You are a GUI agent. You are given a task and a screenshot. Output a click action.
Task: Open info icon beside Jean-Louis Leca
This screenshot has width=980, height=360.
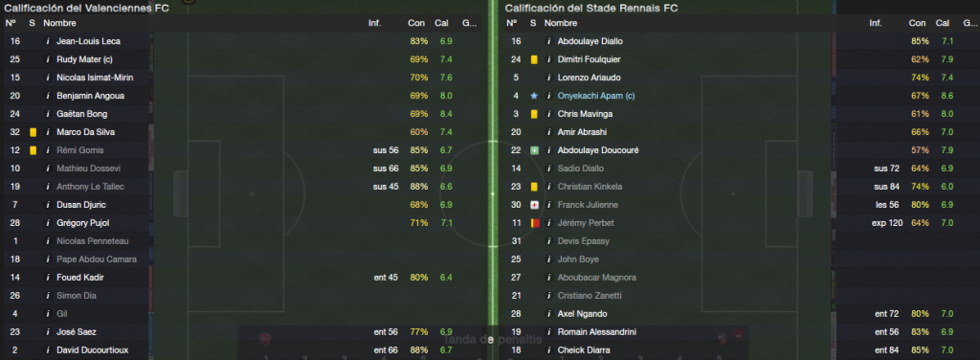tap(48, 41)
